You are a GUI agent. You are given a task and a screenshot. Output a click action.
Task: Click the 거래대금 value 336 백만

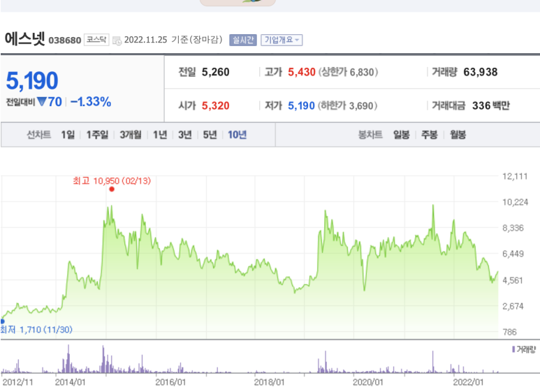pyautogui.click(x=491, y=106)
